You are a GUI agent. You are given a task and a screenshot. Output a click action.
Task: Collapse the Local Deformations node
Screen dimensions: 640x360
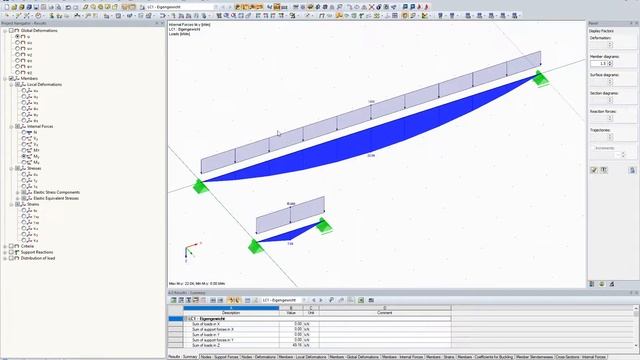tap(11, 84)
